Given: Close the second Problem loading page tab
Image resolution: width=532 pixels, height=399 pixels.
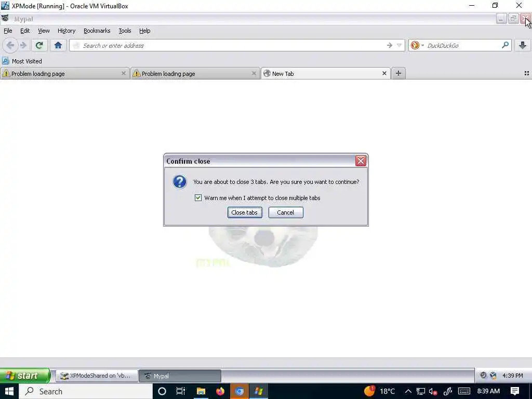Looking at the screenshot, I should (254, 73).
